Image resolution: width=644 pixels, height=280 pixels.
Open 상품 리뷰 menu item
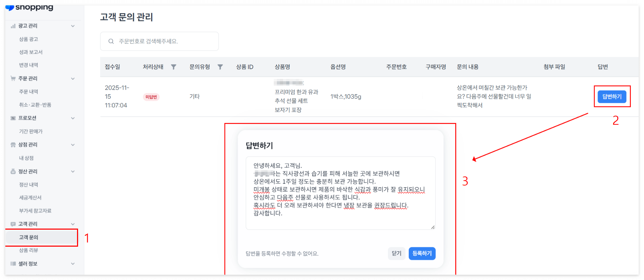click(x=28, y=250)
